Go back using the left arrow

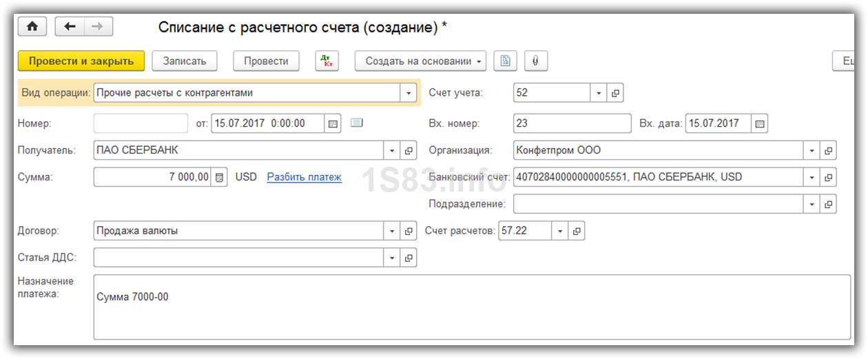coord(69,27)
